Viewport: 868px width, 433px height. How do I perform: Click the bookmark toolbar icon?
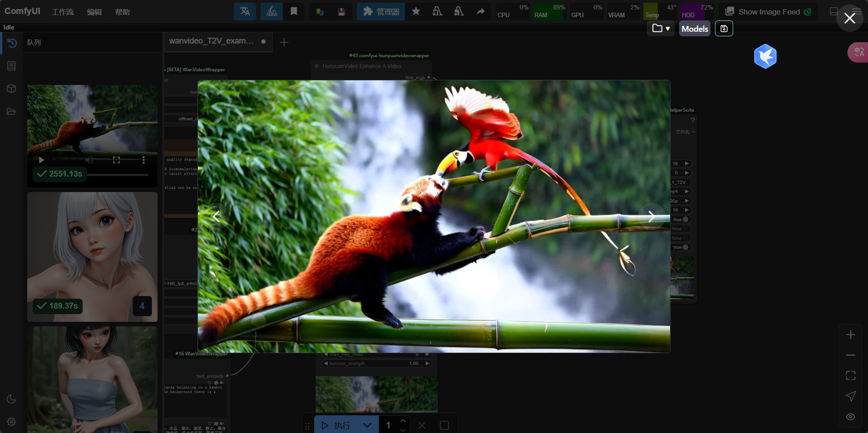click(x=294, y=11)
